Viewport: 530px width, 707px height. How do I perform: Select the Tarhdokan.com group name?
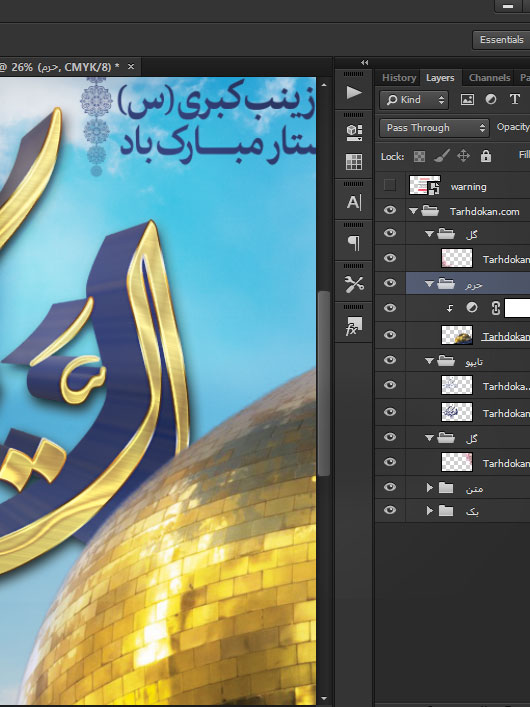[x=484, y=211]
